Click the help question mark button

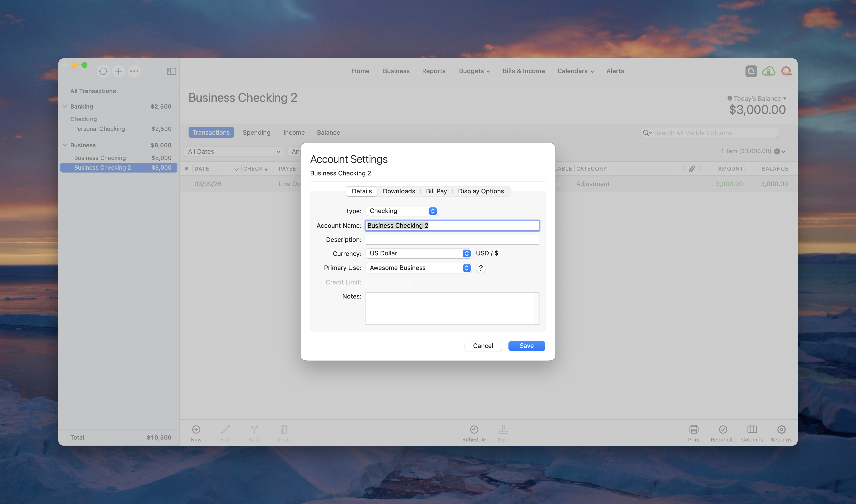tap(481, 268)
